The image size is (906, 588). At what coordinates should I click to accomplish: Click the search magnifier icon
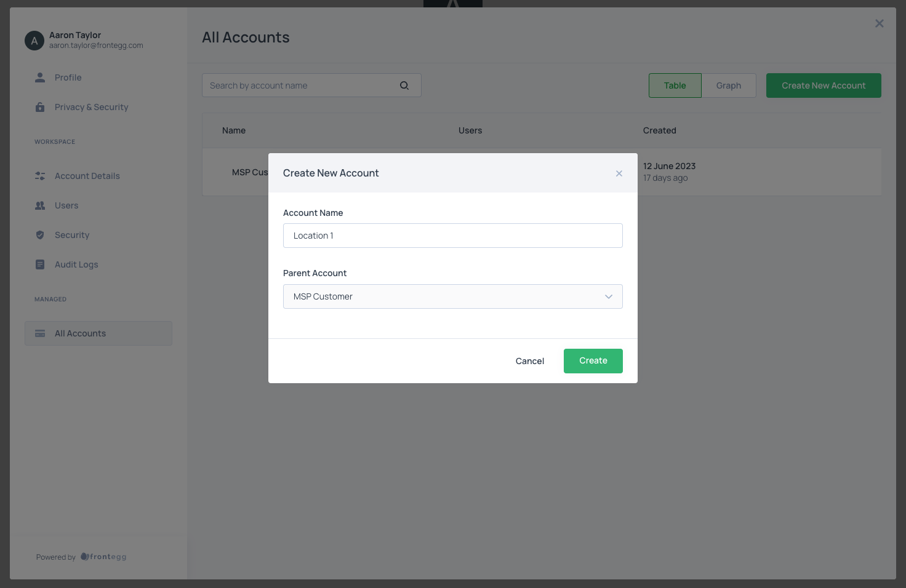404,85
